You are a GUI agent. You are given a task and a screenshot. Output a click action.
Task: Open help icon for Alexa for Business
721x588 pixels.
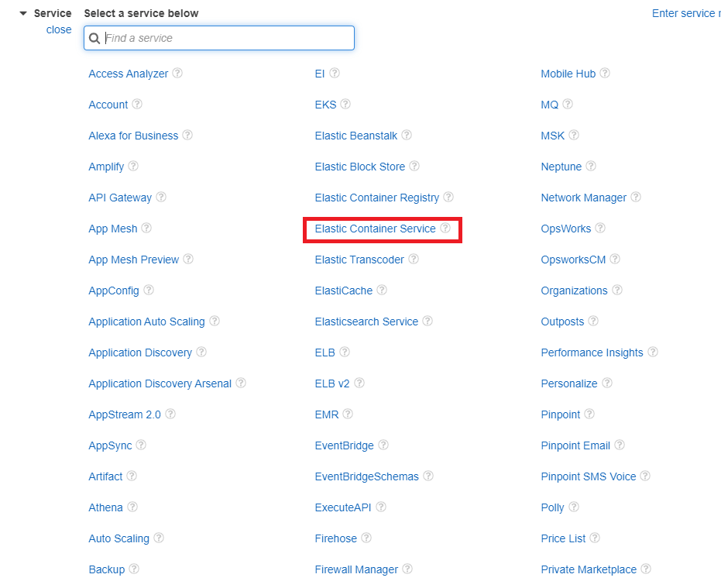(187, 136)
